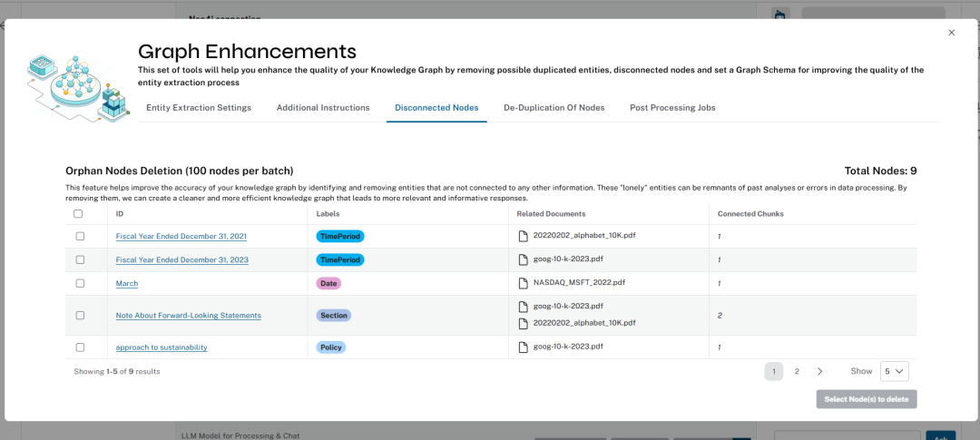Click the approach to sustainability node link
Viewport: 980px width, 440px height.
click(x=162, y=347)
